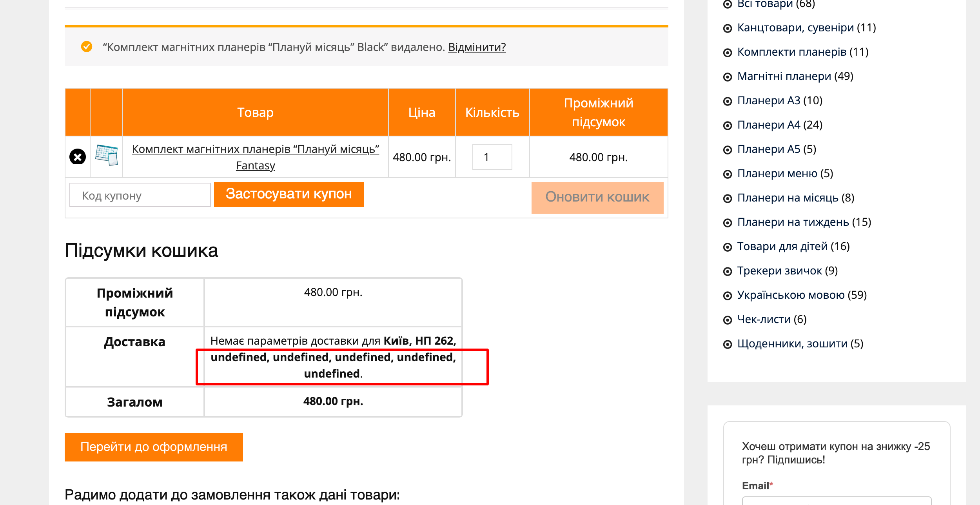The image size is (980, 505).
Task: Click bullet icon beside Планери А4
Action: coord(728,126)
